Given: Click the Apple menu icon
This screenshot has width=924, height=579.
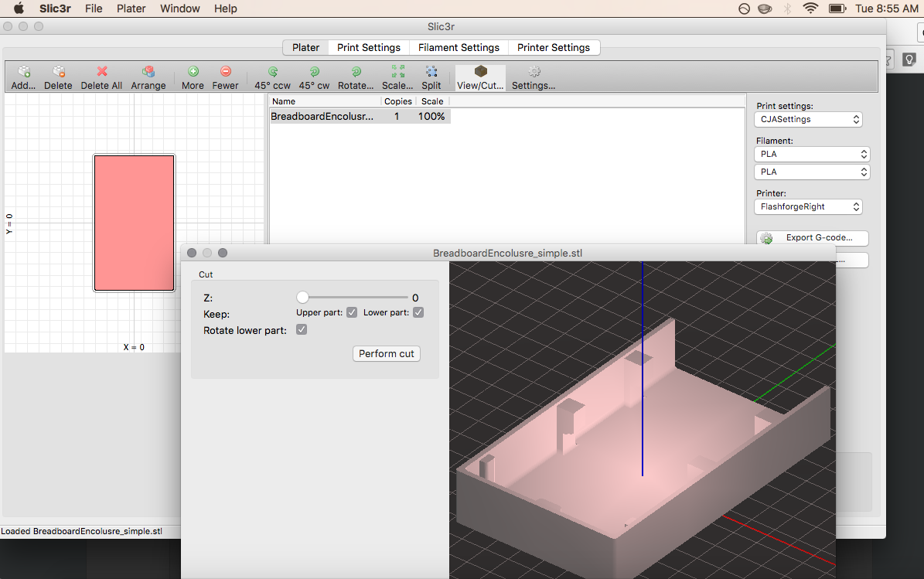Looking at the screenshot, I should point(19,9).
